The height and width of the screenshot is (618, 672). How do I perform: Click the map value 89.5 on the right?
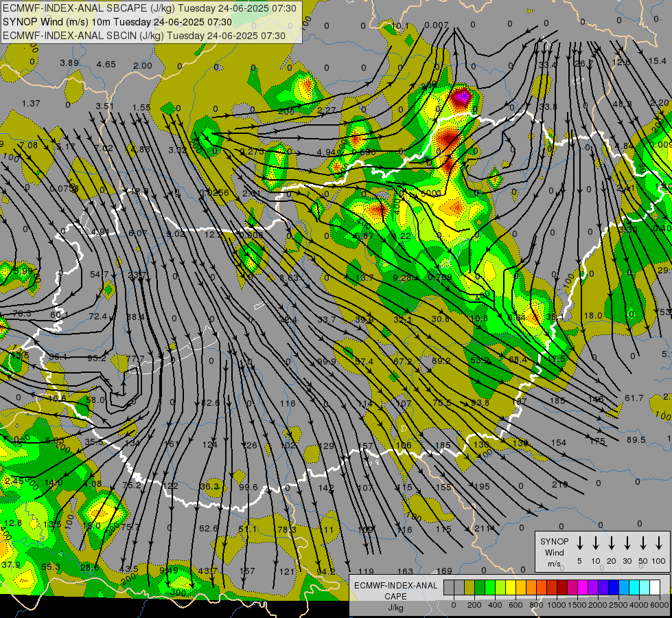pyautogui.click(x=636, y=439)
